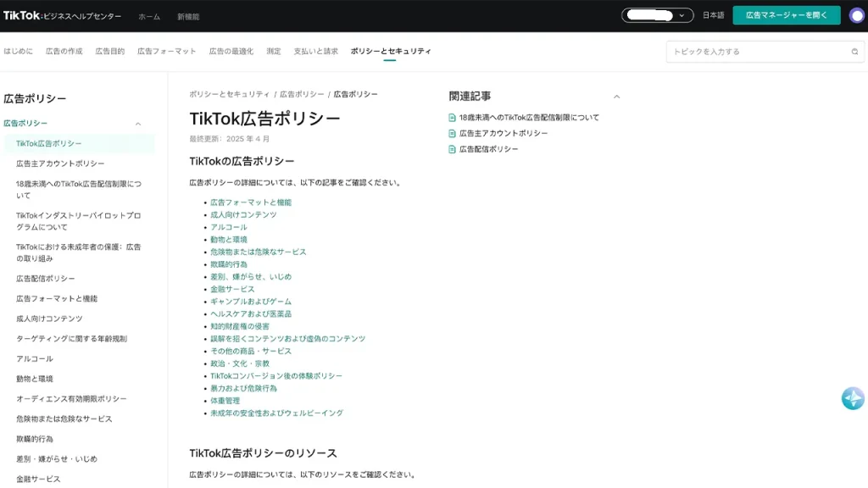Open 差別・嫌がらせ・いじめ in the sidebar
The height and width of the screenshot is (488, 868).
click(x=57, y=458)
